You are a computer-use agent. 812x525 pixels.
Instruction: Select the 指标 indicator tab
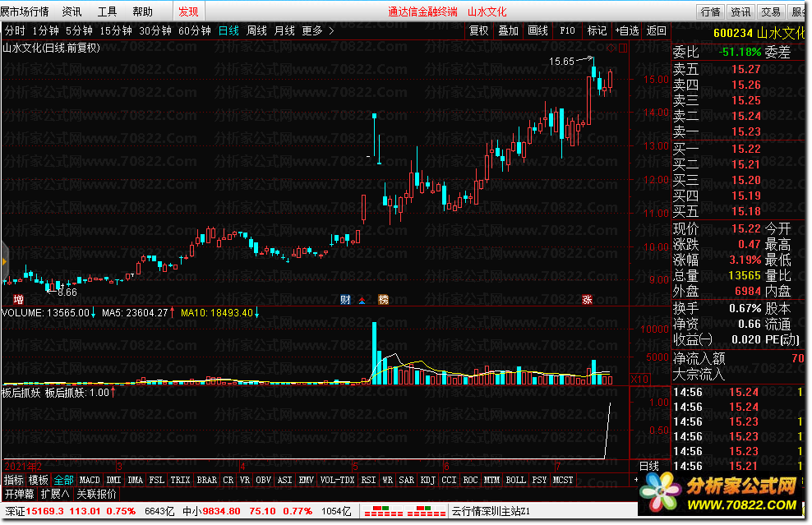pyautogui.click(x=13, y=480)
